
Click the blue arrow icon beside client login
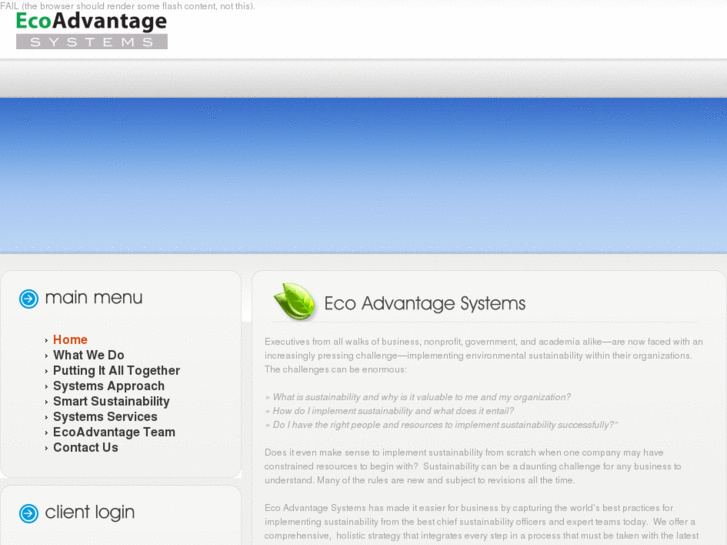click(x=29, y=513)
